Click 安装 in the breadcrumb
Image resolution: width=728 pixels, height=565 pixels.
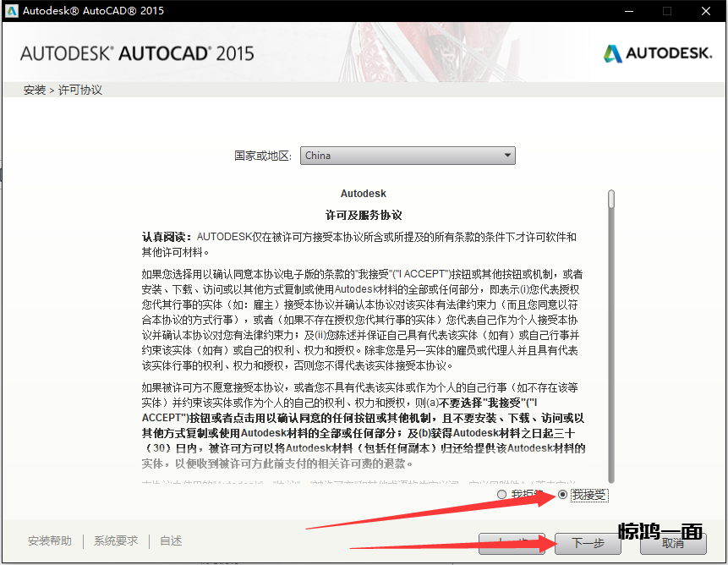35,90
